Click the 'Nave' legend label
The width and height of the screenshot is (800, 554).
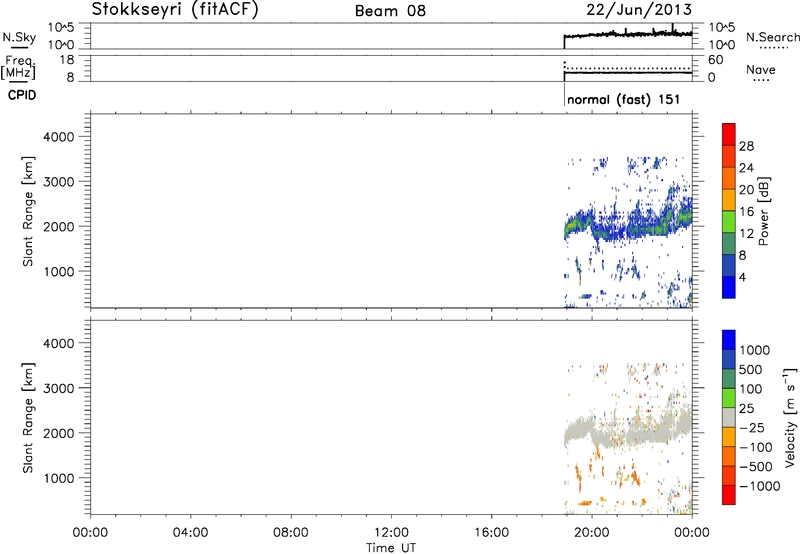pyautogui.click(x=760, y=69)
